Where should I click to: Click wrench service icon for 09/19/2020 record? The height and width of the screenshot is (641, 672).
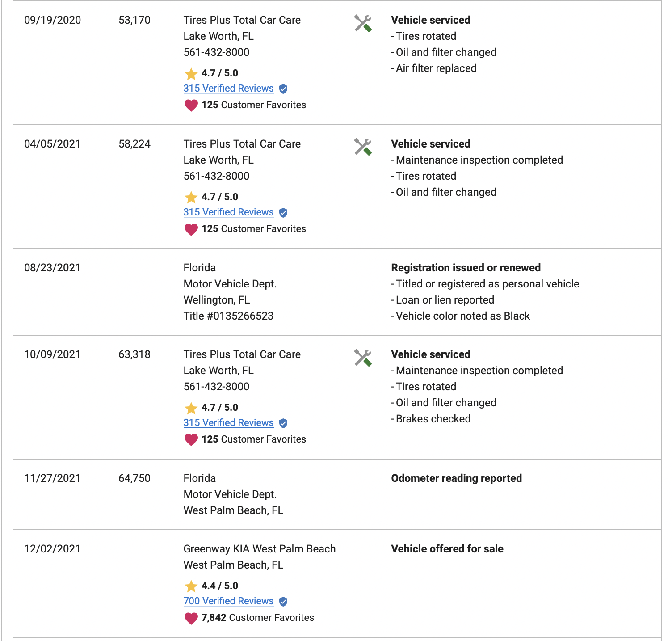coord(363,23)
